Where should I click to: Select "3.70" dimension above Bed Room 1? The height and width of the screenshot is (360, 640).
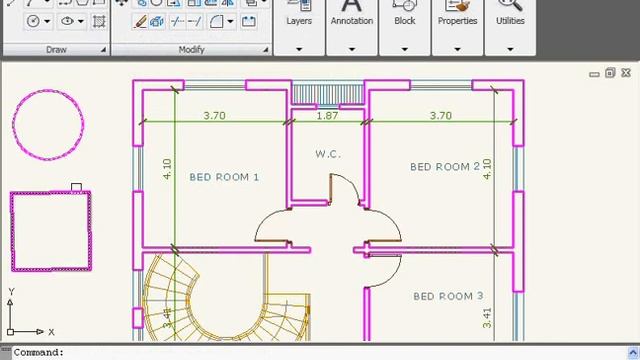[x=214, y=116]
